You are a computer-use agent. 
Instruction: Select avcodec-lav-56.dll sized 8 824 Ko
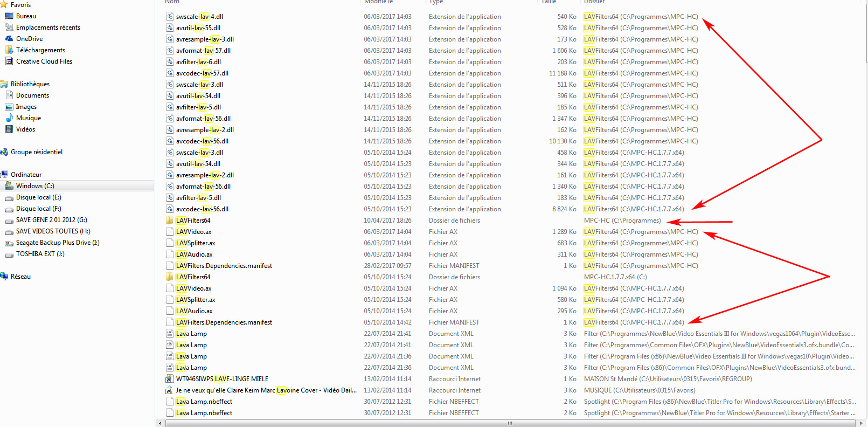(x=202, y=209)
